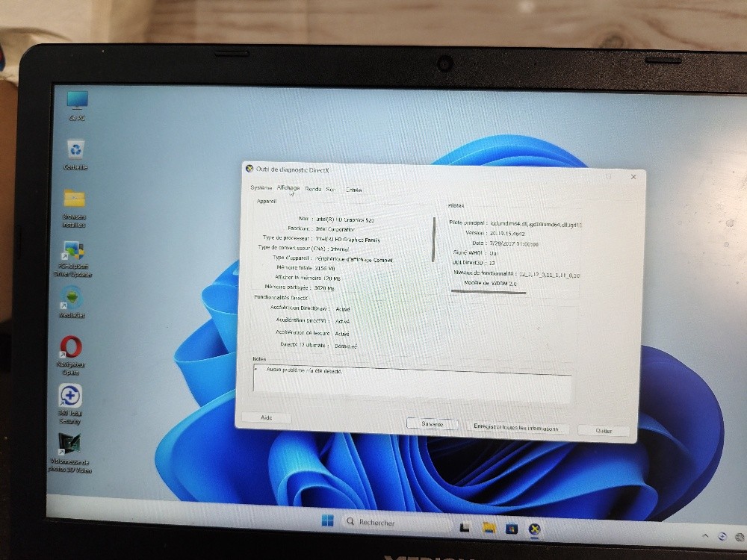Image resolution: width=747 pixels, height=560 pixels.
Task: Launch Navigateur Opera desktop shortcut
Action: 71,355
